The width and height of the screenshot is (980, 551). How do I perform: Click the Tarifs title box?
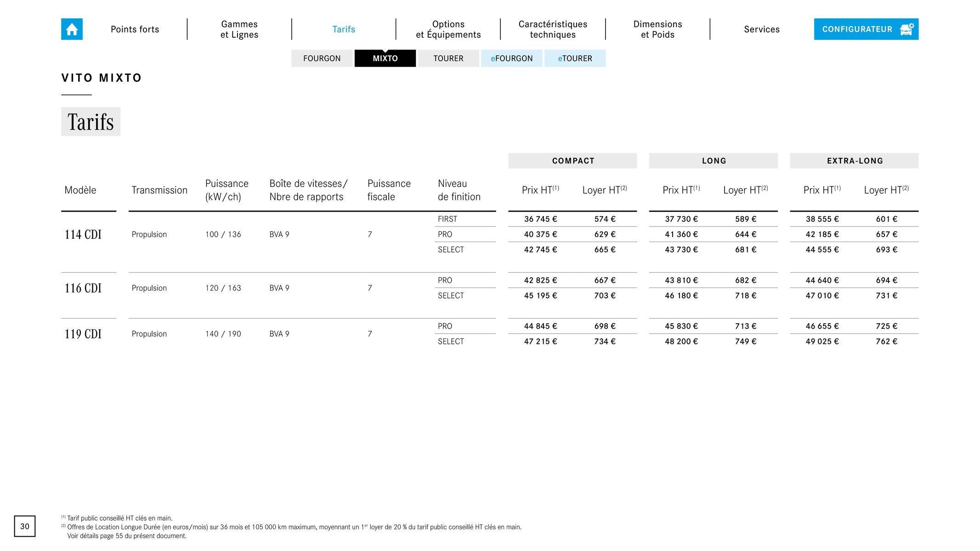click(x=91, y=122)
